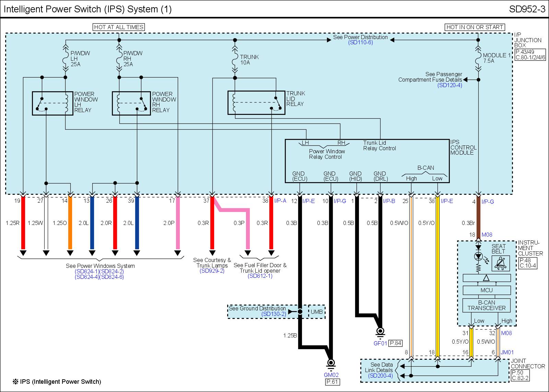This screenshot has height=392, width=549.
Task: Click the UMB box label
Action: [x=317, y=312]
